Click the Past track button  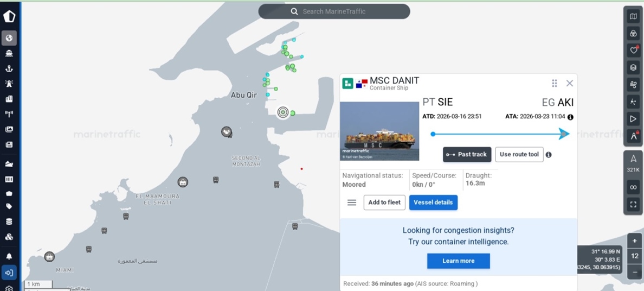467,154
